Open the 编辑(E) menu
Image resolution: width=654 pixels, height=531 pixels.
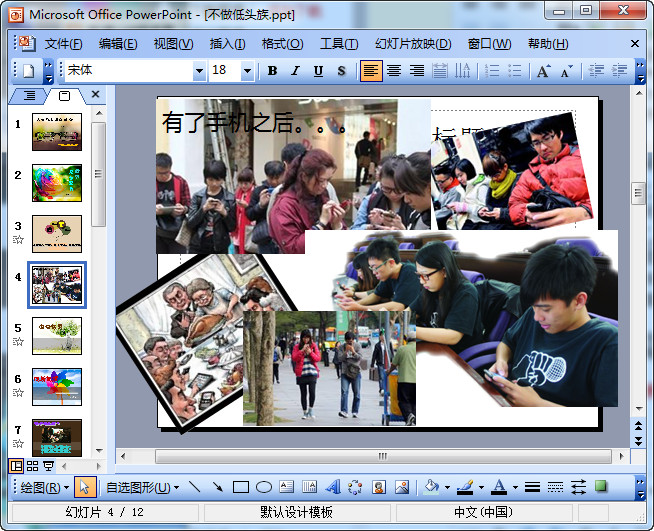(118, 44)
